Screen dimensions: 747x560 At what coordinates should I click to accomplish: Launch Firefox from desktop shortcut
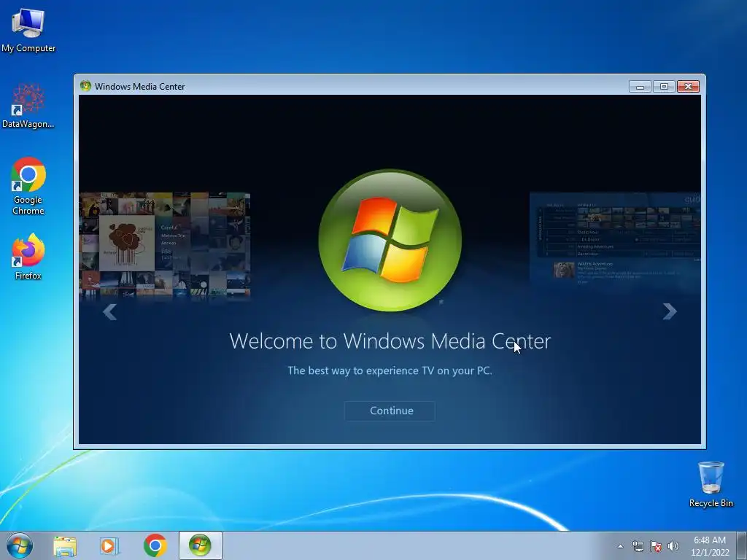click(x=28, y=257)
